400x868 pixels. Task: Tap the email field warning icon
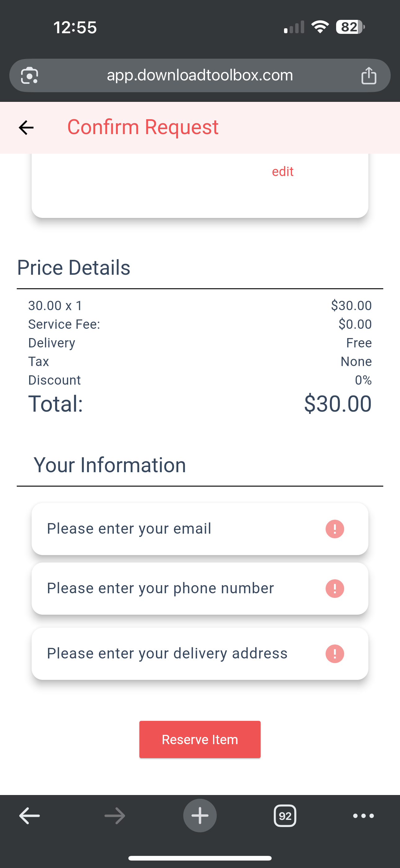point(335,529)
